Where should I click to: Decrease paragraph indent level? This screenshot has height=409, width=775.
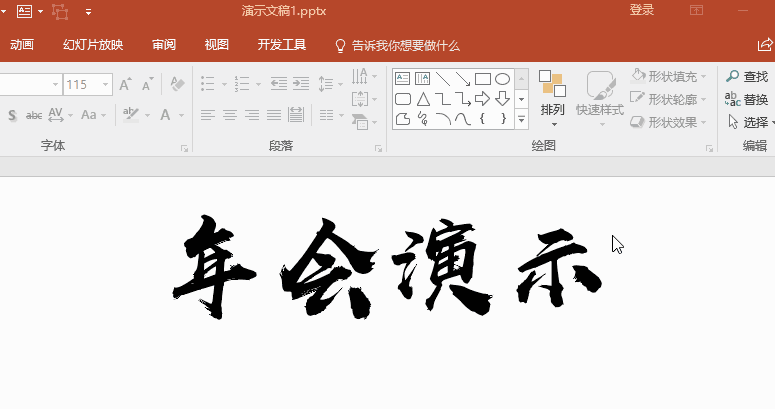click(279, 84)
